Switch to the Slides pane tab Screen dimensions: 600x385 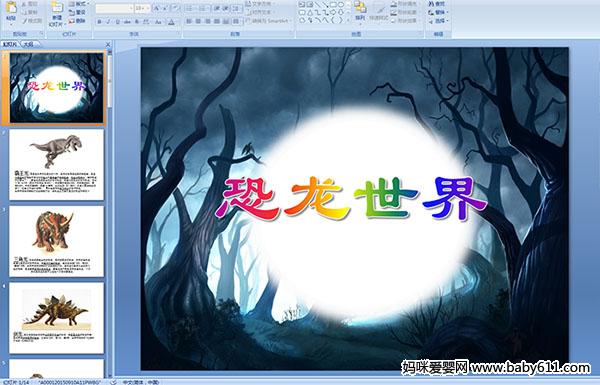pyautogui.click(x=10, y=44)
